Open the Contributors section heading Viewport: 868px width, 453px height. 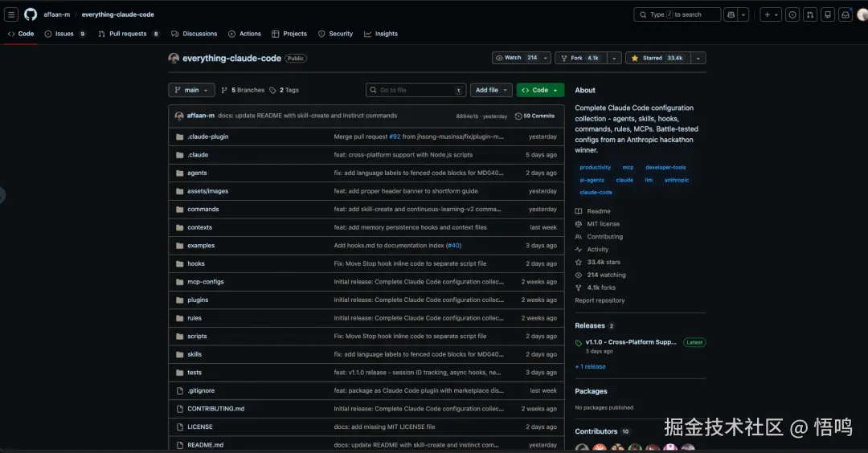(x=596, y=431)
